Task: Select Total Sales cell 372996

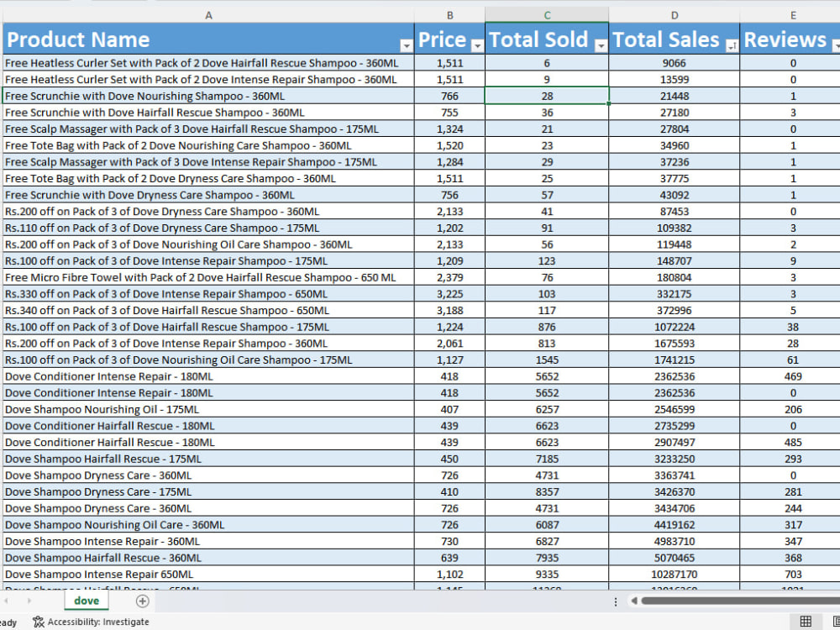Action: coord(675,310)
